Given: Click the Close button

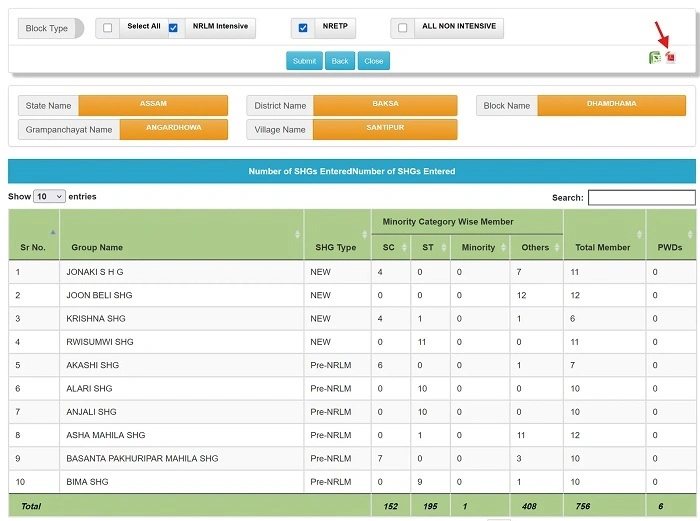Looking at the screenshot, I should point(373,61).
